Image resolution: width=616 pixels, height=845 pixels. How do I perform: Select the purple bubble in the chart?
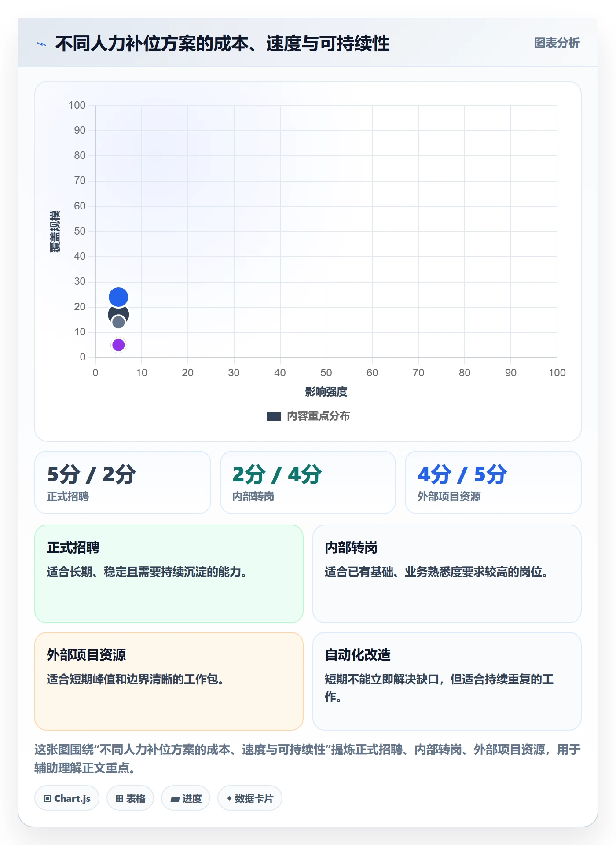pyautogui.click(x=118, y=345)
